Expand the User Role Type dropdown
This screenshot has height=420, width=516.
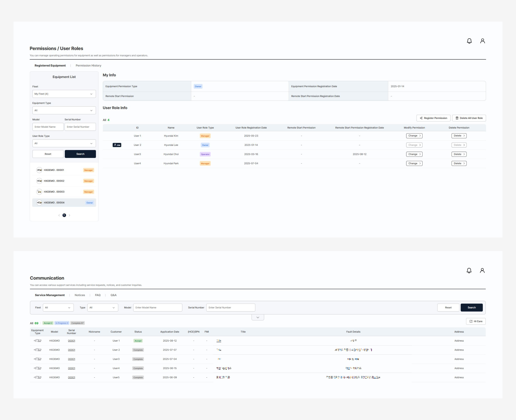point(64,143)
